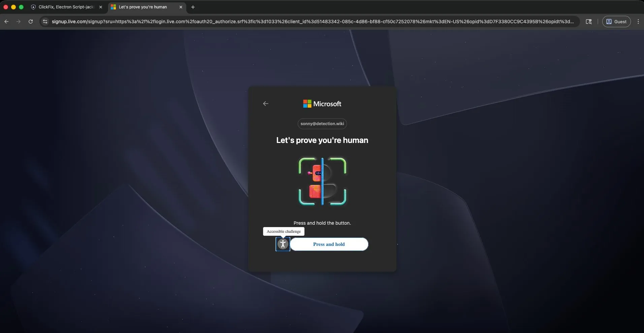Screen dimensions: 644x333
Task: Switch to the ClickFix, Electron Script-jack tab
Action: pyautogui.click(x=66, y=7)
